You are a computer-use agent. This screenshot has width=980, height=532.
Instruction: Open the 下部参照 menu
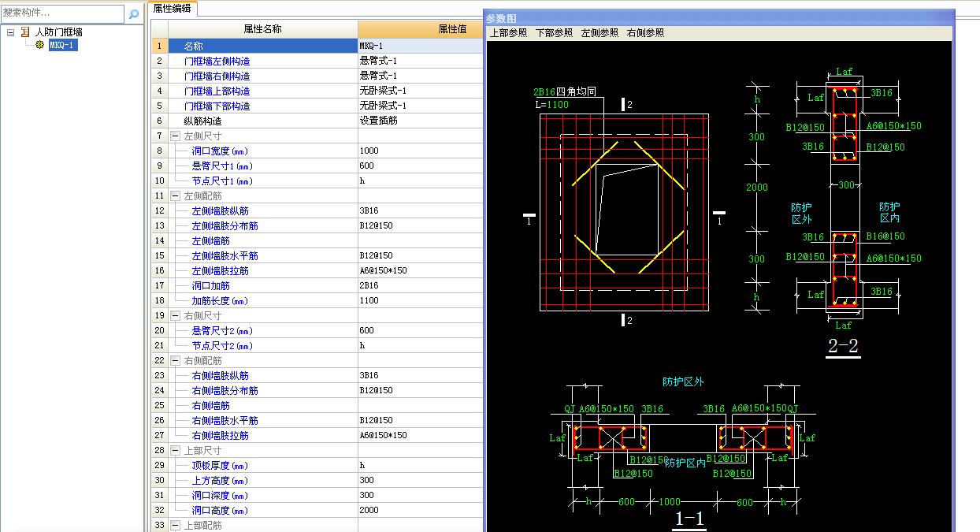coord(554,32)
